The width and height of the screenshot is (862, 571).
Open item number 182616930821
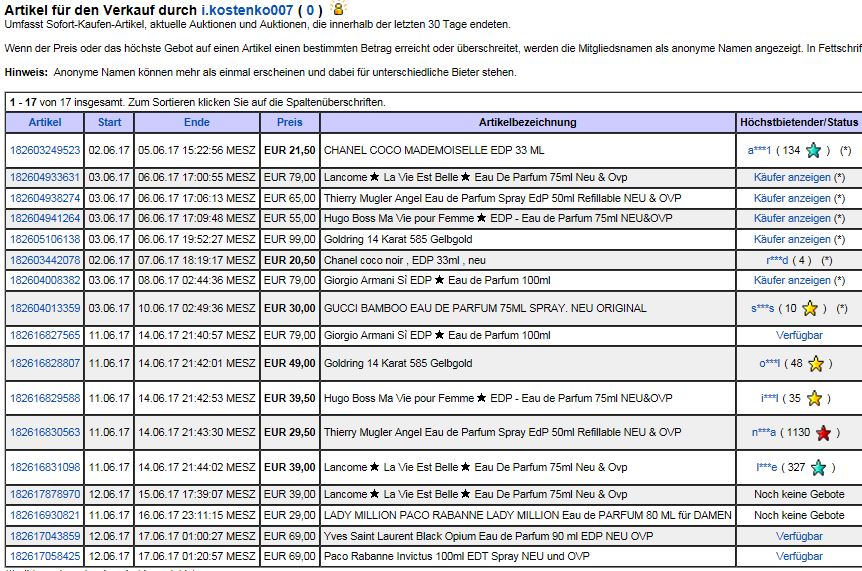point(45,515)
